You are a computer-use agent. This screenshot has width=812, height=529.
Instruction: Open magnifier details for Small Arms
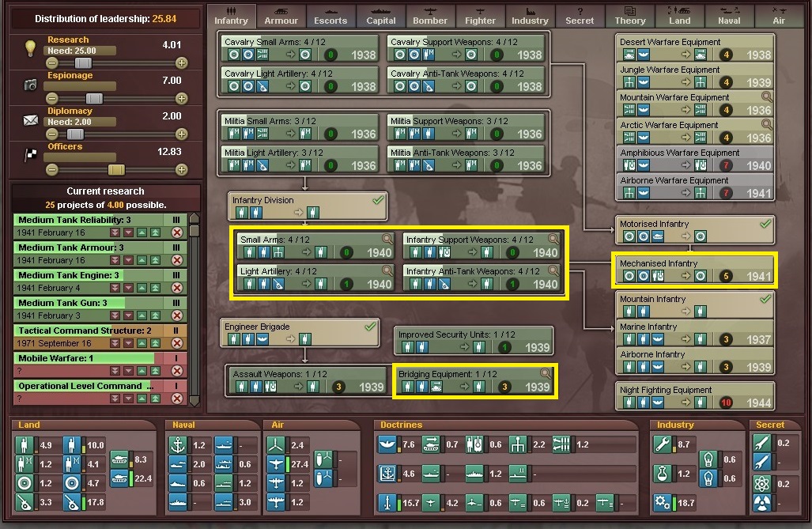pyautogui.click(x=387, y=238)
